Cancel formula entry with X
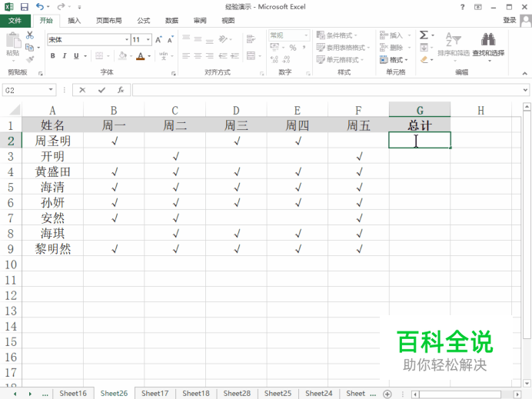532x399 pixels. tap(82, 90)
